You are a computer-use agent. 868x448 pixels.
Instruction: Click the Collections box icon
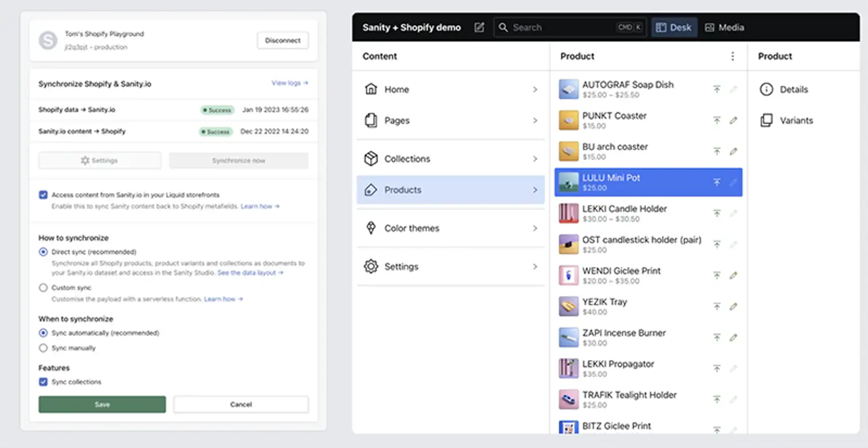371,158
